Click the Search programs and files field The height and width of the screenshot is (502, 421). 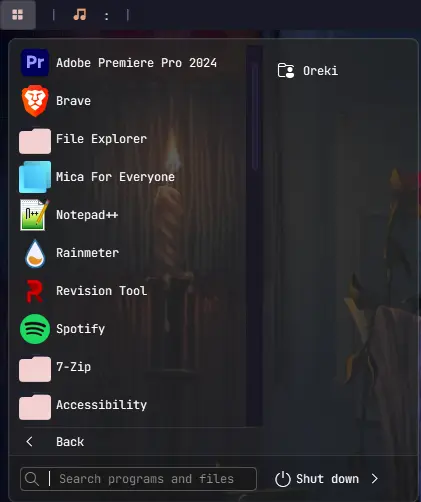[138, 479]
